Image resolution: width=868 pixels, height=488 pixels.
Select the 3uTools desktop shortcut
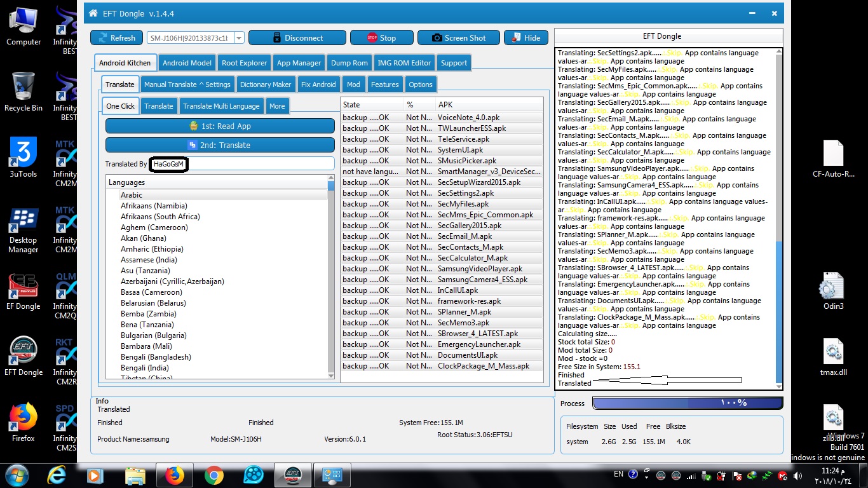pyautogui.click(x=24, y=158)
